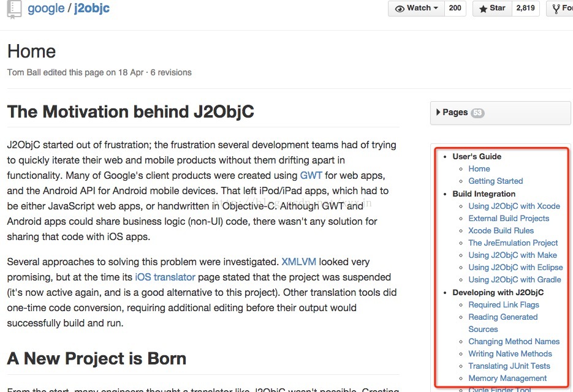
Task: Open Using J2ObjC with Xcode
Action: point(514,206)
